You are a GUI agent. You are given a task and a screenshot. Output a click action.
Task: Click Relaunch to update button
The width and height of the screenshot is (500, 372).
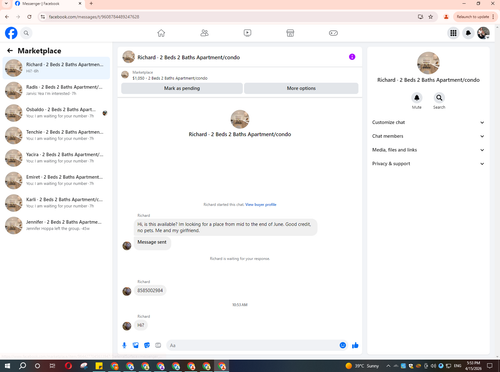point(475,17)
